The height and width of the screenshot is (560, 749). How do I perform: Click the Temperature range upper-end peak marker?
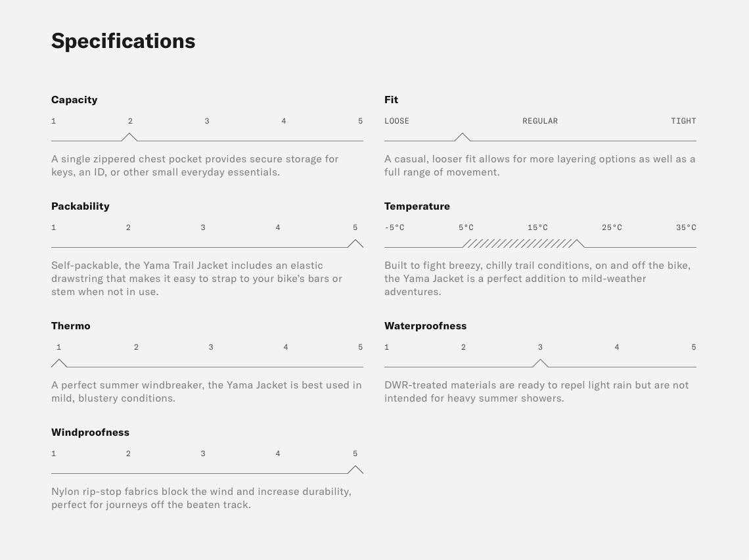(x=577, y=243)
